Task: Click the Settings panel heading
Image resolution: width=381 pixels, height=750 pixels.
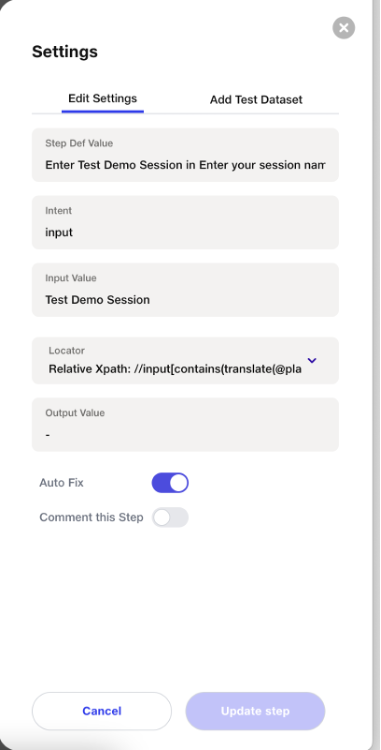Action: pyautogui.click(x=65, y=52)
